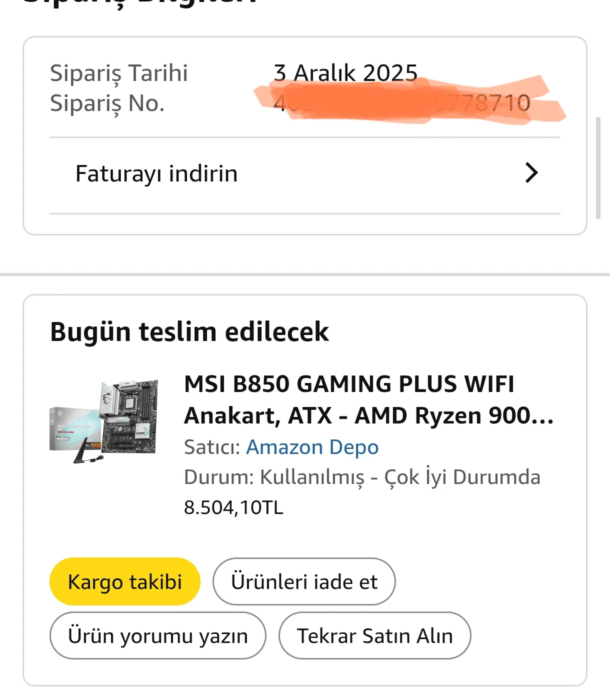This screenshot has width=610, height=700.
Task: Tap the Durum: label text
Action: pyautogui.click(x=219, y=477)
